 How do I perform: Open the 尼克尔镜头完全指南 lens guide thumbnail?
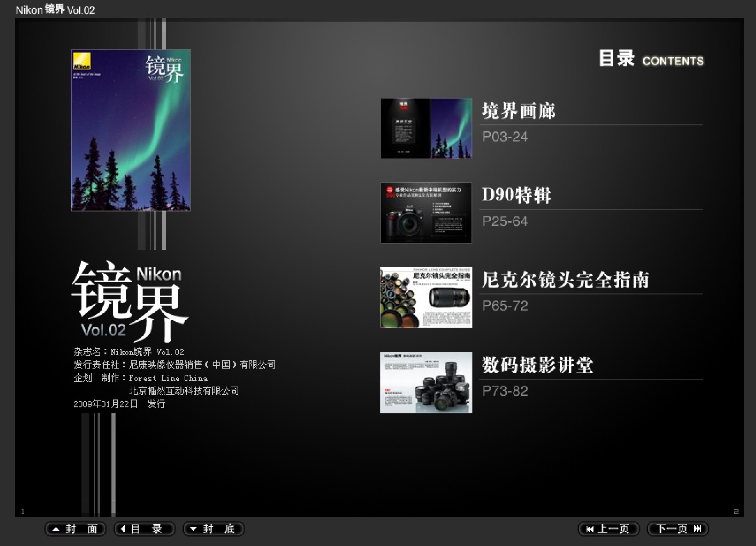426,297
